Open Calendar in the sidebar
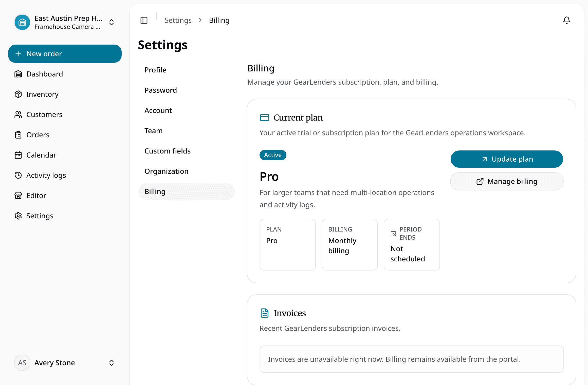This screenshot has height=385, width=588. tap(65, 155)
